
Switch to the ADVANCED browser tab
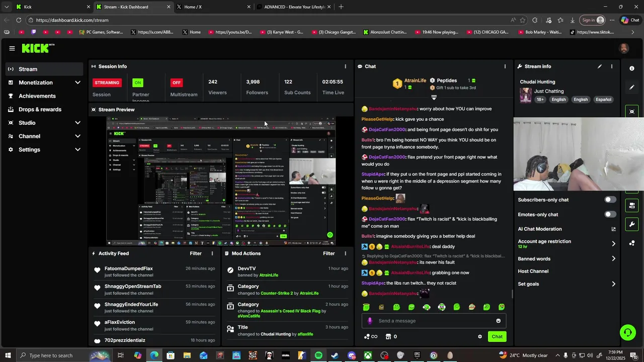[x=293, y=7]
